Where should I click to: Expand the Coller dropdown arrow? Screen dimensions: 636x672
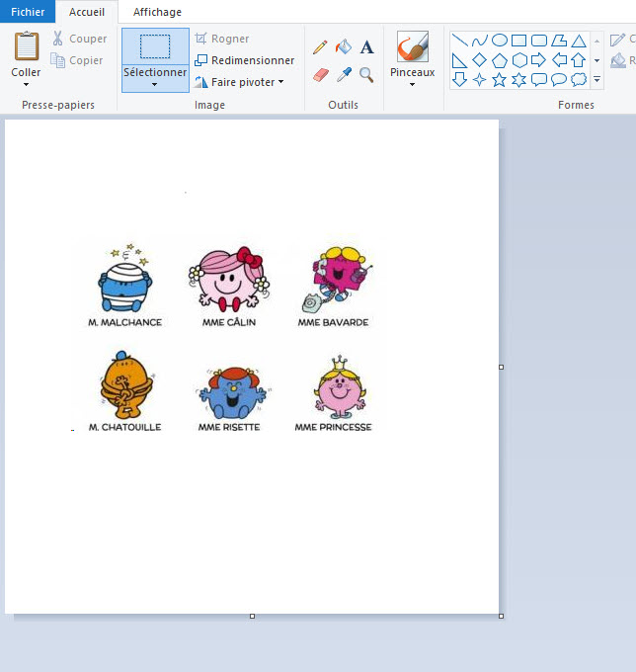click(x=26, y=84)
